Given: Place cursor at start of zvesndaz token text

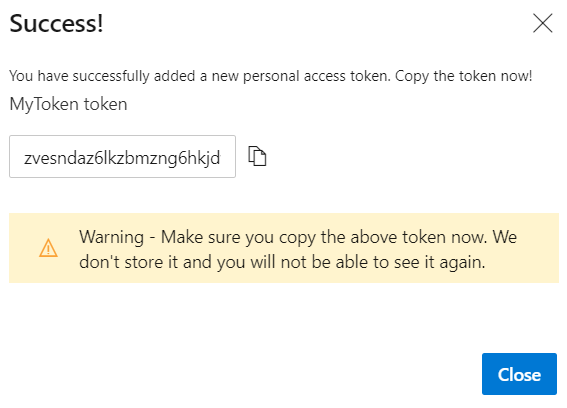Looking at the screenshot, I should pyautogui.click(x=24, y=158).
